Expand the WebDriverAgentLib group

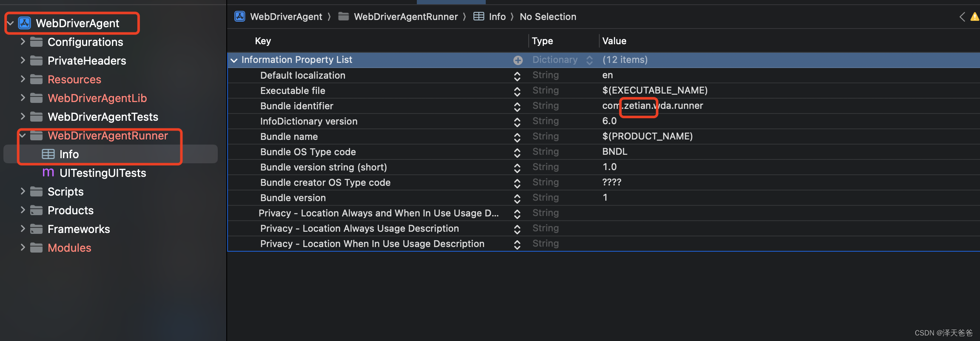click(23, 97)
